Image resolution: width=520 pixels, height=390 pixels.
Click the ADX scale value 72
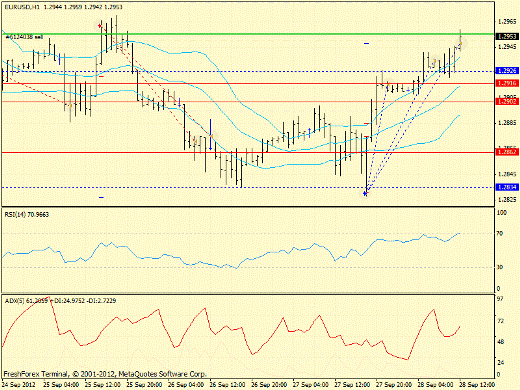pos(500,321)
